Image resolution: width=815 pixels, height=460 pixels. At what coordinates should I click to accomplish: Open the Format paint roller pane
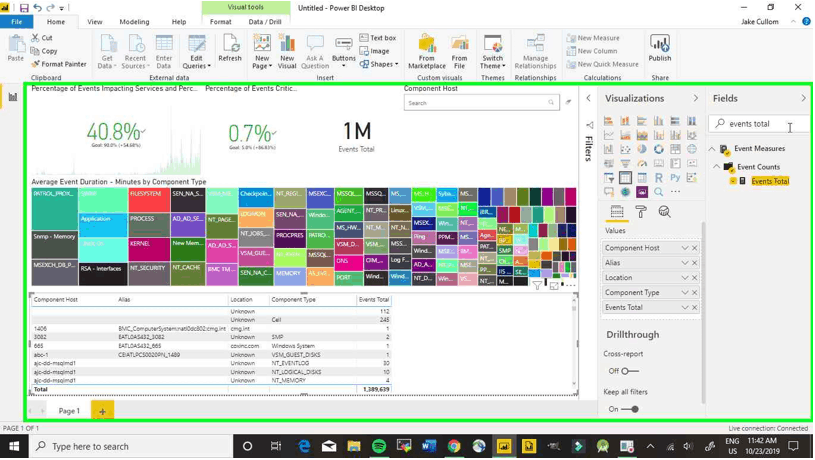point(641,212)
